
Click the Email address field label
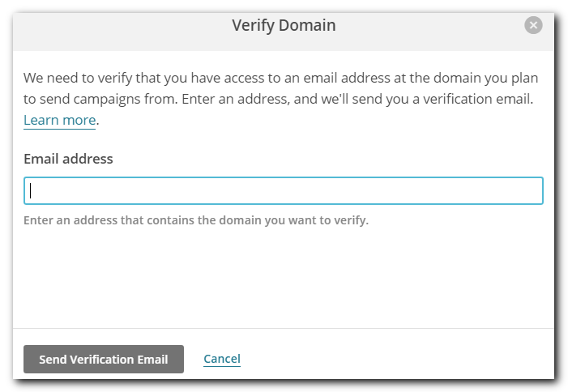click(68, 159)
